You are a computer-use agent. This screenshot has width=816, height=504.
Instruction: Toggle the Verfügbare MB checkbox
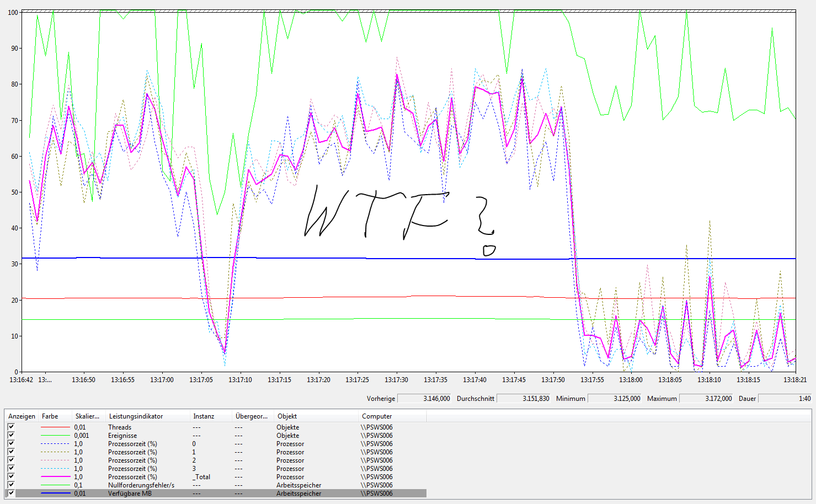(11, 493)
